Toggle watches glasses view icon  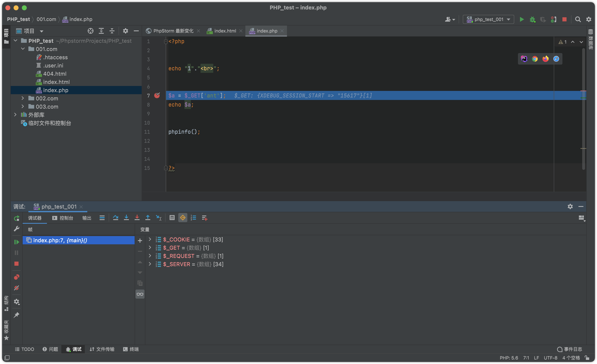[140, 294]
